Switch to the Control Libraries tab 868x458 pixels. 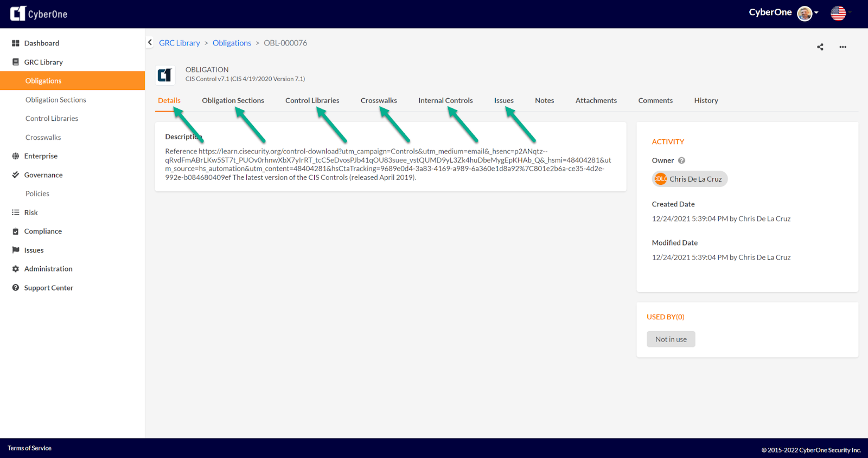pyautogui.click(x=312, y=101)
